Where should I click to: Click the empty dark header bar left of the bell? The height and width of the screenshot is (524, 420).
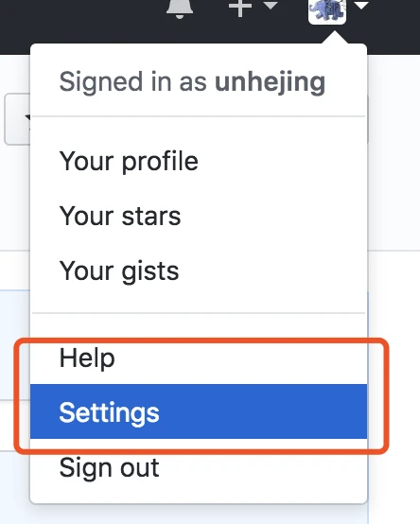tap(82, 22)
